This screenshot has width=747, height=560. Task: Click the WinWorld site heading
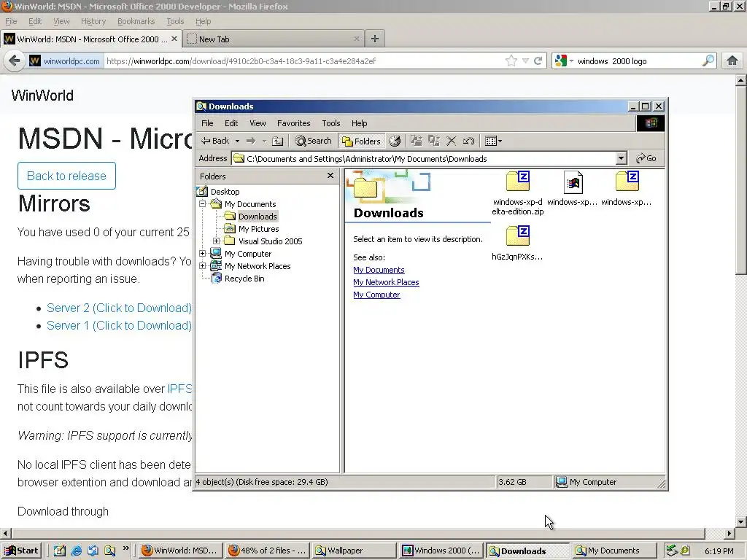coord(42,96)
